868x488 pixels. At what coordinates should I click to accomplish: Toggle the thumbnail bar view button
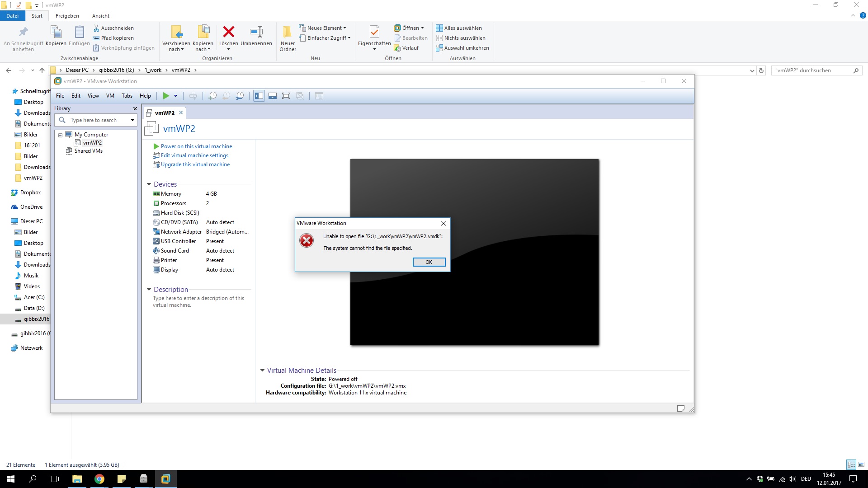coord(273,96)
